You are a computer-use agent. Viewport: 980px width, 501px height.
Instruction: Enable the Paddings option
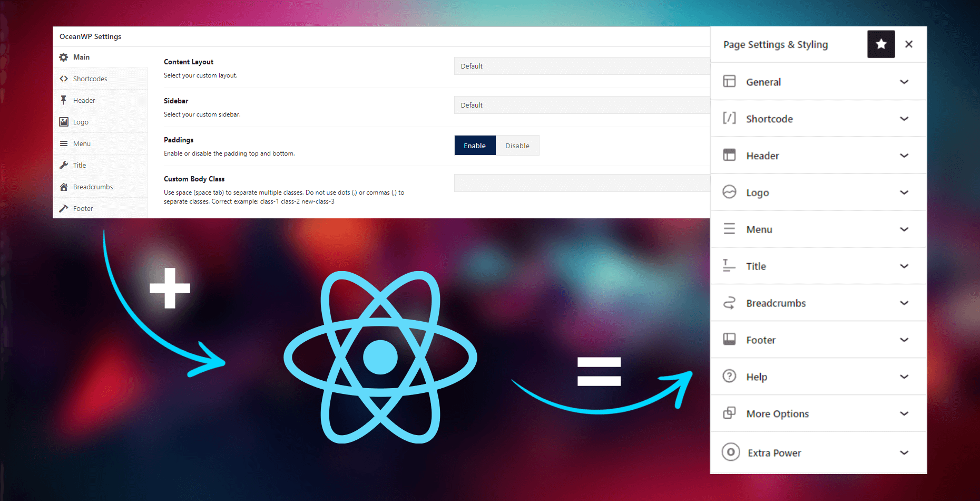(x=475, y=146)
